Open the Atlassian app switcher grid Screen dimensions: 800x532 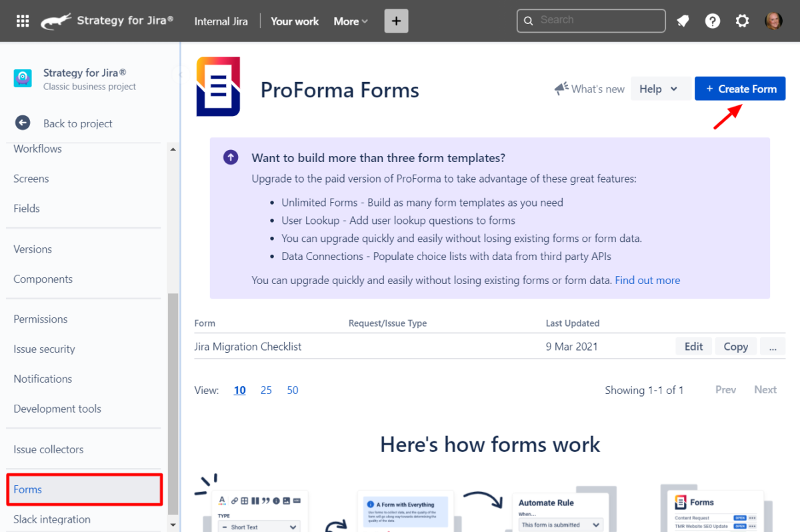pyautogui.click(x=22, y=21)
